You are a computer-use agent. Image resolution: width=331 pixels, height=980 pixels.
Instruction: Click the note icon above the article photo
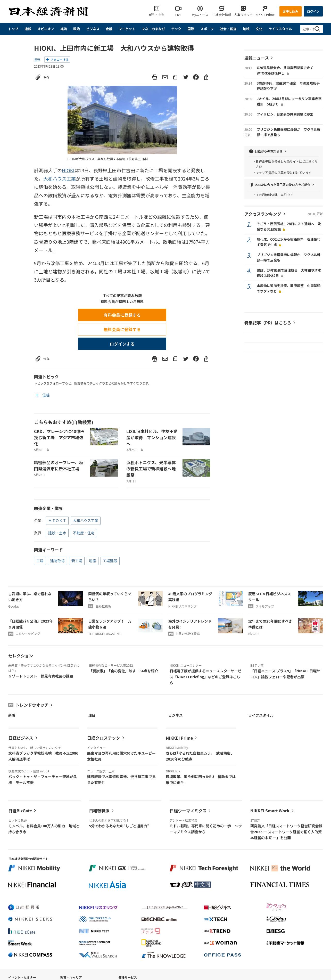[175, 77]
